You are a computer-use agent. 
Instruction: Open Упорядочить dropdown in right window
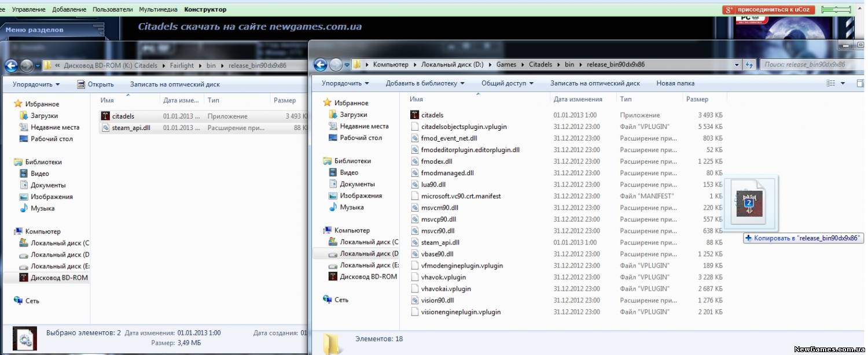(x=345, y=83)
